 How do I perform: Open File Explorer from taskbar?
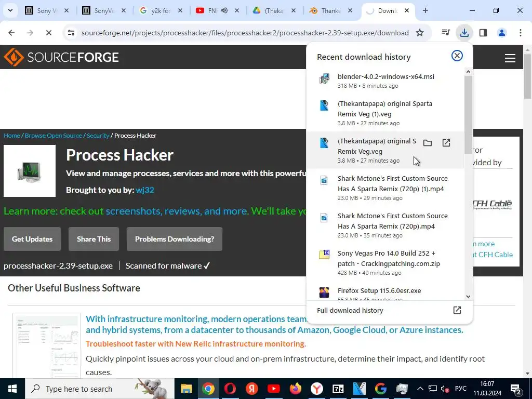tap(187, 389)
